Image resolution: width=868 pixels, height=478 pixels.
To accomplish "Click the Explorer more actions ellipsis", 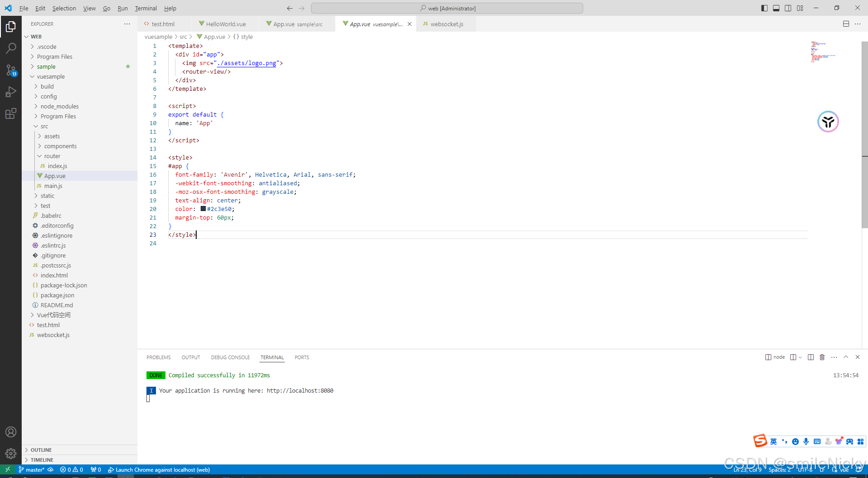I will tap(127, 24).
